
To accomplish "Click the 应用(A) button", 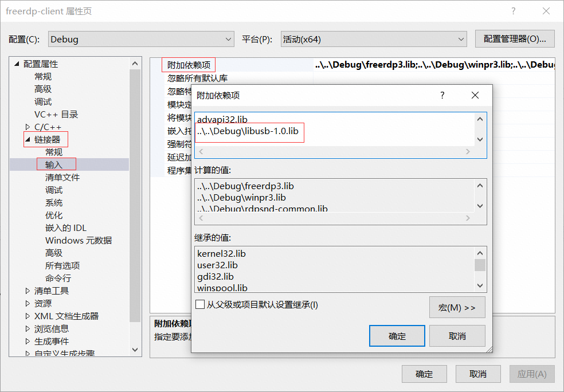I will point(531,374).
